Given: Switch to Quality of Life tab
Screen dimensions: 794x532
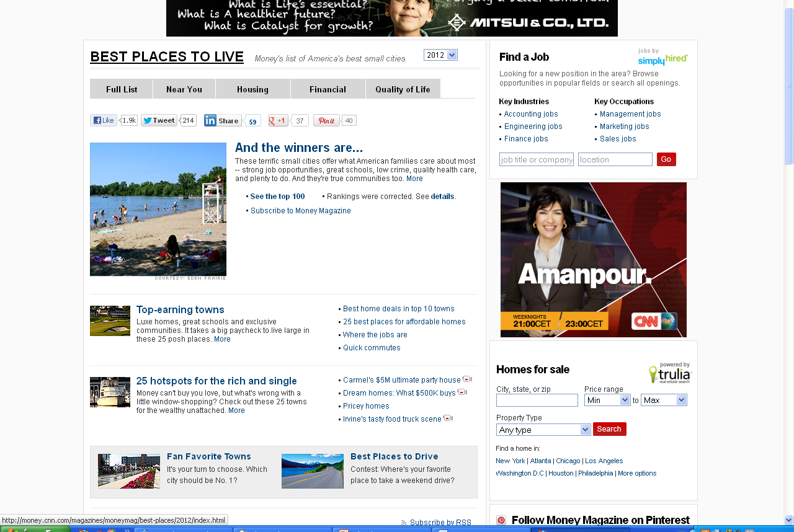Looking at the screenshot, I should tap(403, 89).
